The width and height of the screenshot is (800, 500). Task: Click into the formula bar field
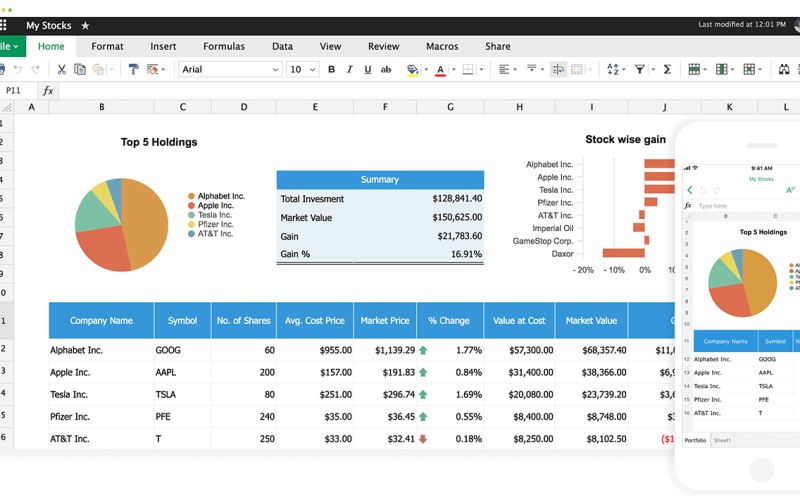pyautogui.click(x=429, y=90)
